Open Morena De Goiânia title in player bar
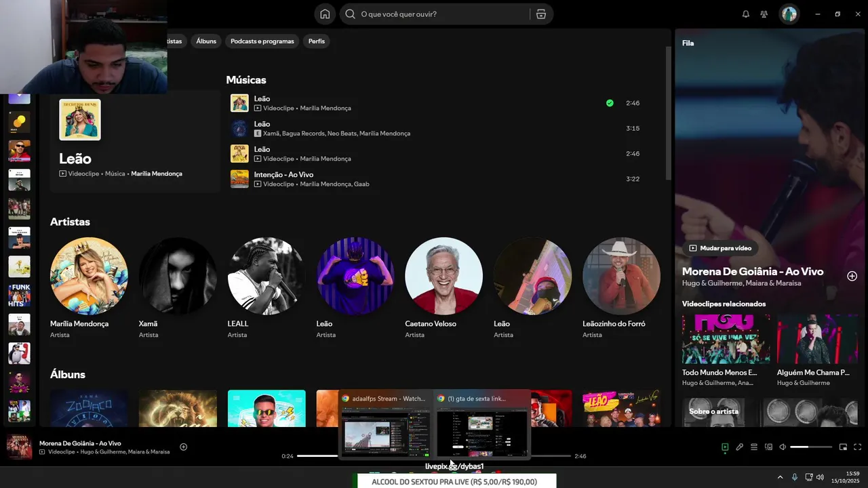 tap(80, 443)
